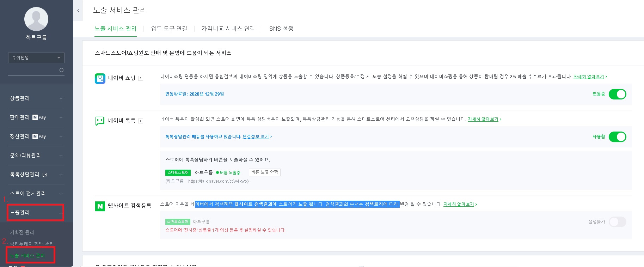Viewport: 644px width, 267px height.
Task: Click the chat icon beside 톡톡상담관리
Action: [45, 175]
